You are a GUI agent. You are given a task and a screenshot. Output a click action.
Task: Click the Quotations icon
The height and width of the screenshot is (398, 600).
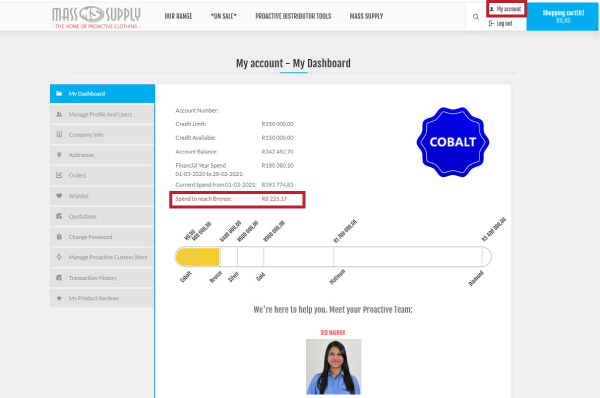tap(59, 216)
